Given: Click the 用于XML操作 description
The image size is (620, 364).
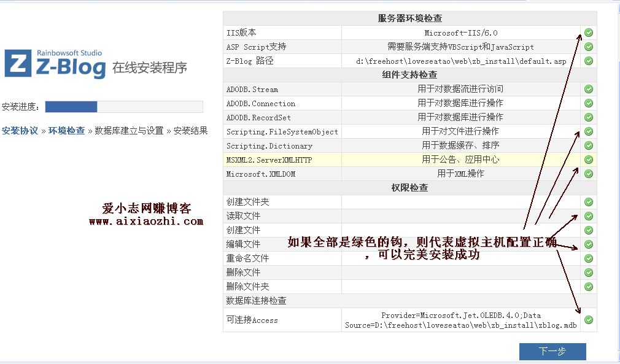Looking at the screenshot, I should click(460, 174).
